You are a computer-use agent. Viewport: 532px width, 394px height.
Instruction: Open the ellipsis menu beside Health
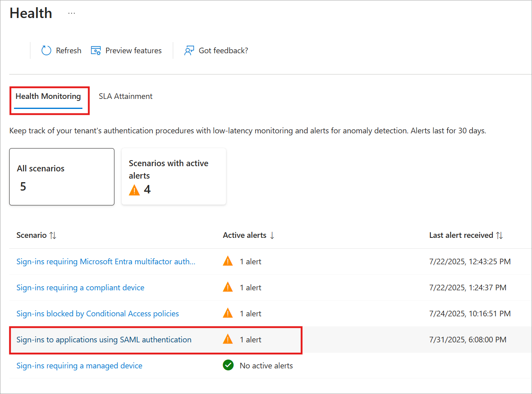[x=72, y=13]
